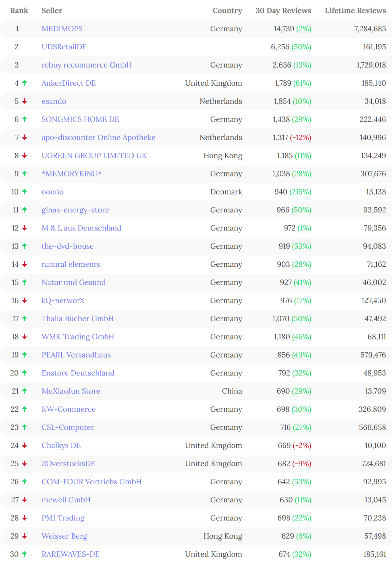Select UGREEN GROUP LIMITED UK link
Image resolution: width=392 pixels, height=563 pixels.
tap(94, 156)
